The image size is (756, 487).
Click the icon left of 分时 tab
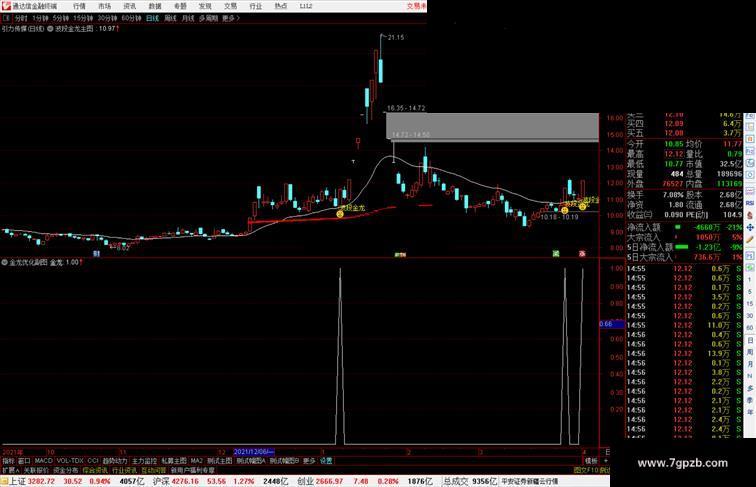click(6, 18)
